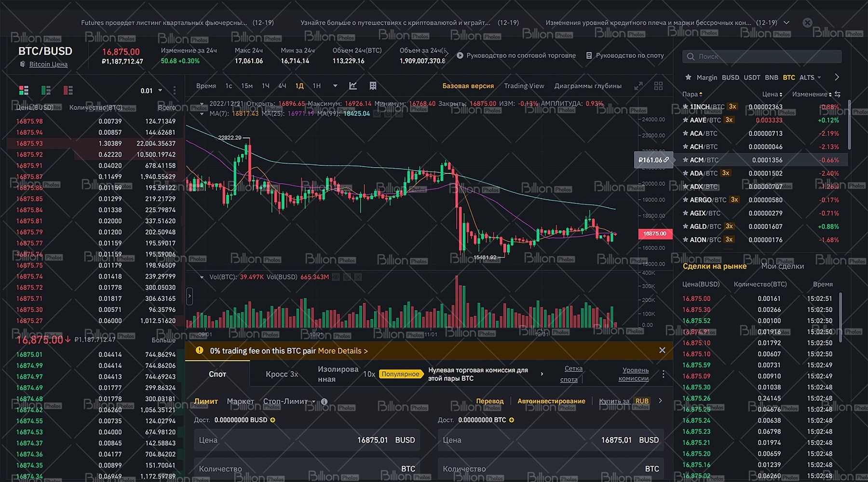Select the Маркет order type
Viewport: 868px width, 482px height.
point(240,401)
